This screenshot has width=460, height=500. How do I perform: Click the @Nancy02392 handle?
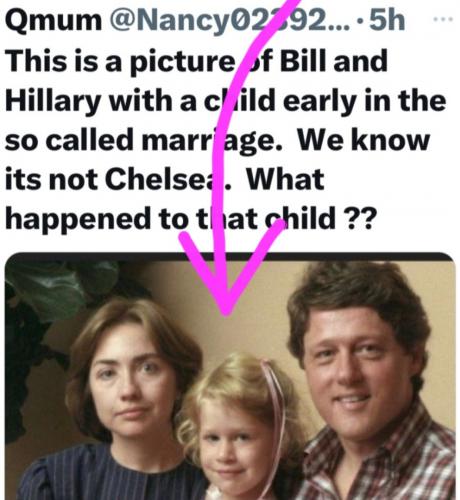pyautogui.click(x=229, y=21)
